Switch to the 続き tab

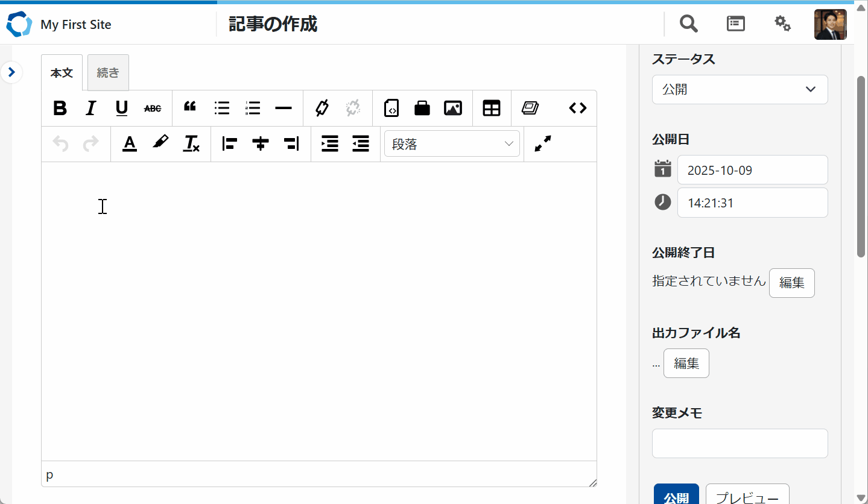pyautogui.click(x=108, y=73)
